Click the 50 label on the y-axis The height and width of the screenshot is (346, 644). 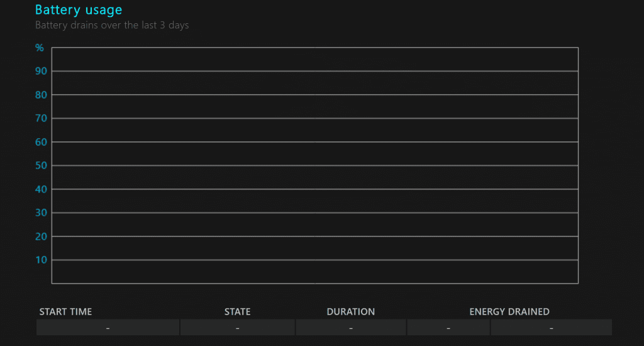[42, 165]
